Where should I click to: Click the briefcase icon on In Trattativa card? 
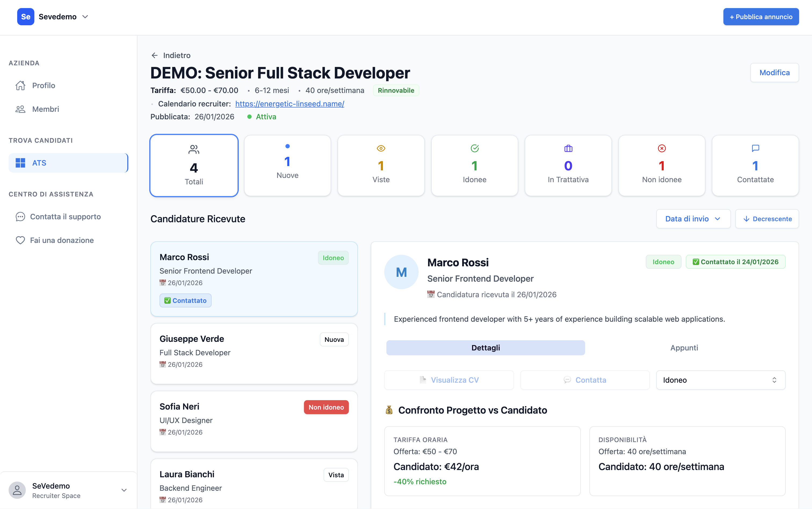tap(568, 148)
